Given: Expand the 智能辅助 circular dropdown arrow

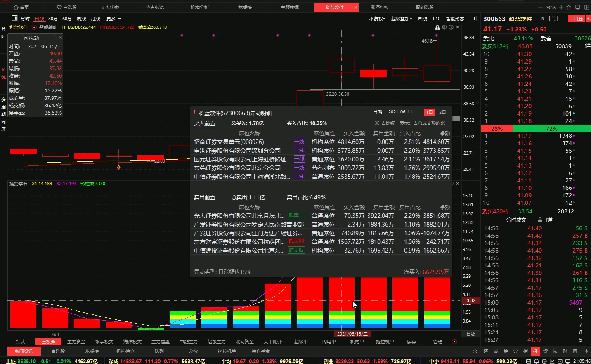Looking at the screenshot, I should coord(34,27).
